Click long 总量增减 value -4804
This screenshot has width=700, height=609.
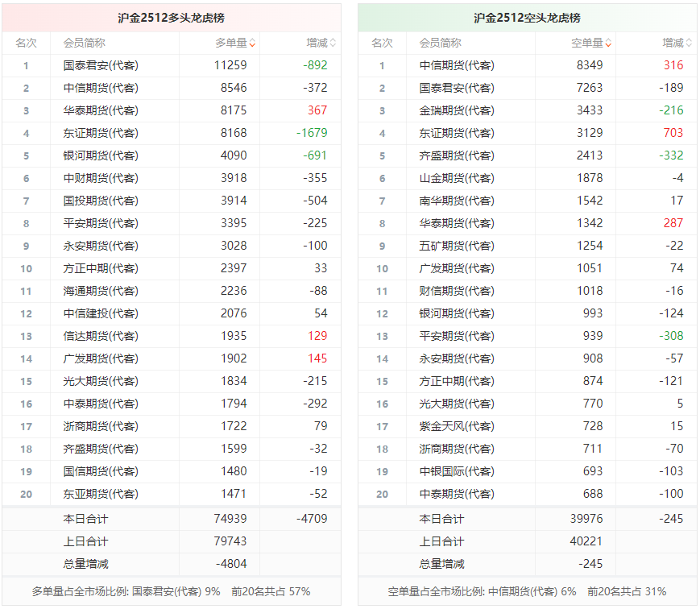[x=231, y=564]
